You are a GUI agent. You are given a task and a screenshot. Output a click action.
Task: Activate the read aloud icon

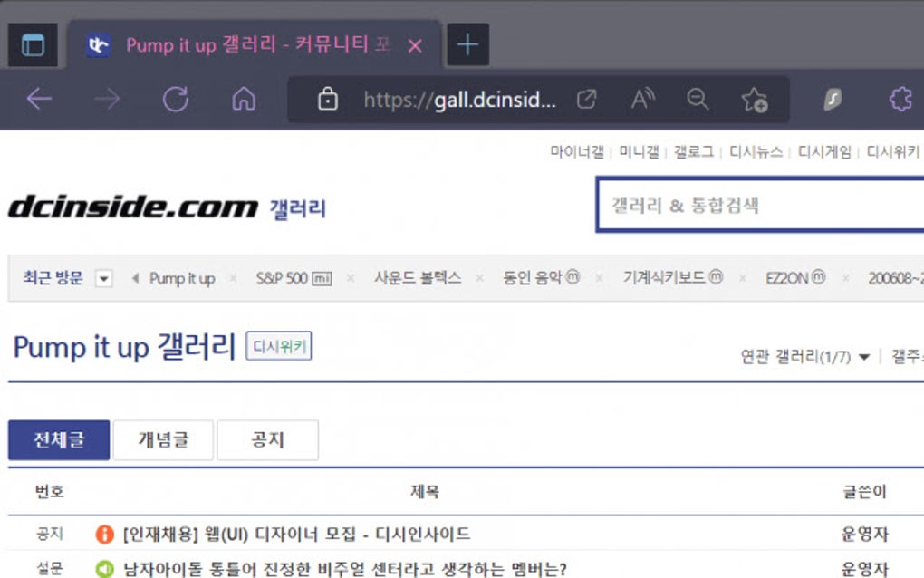tap(642, 99)
